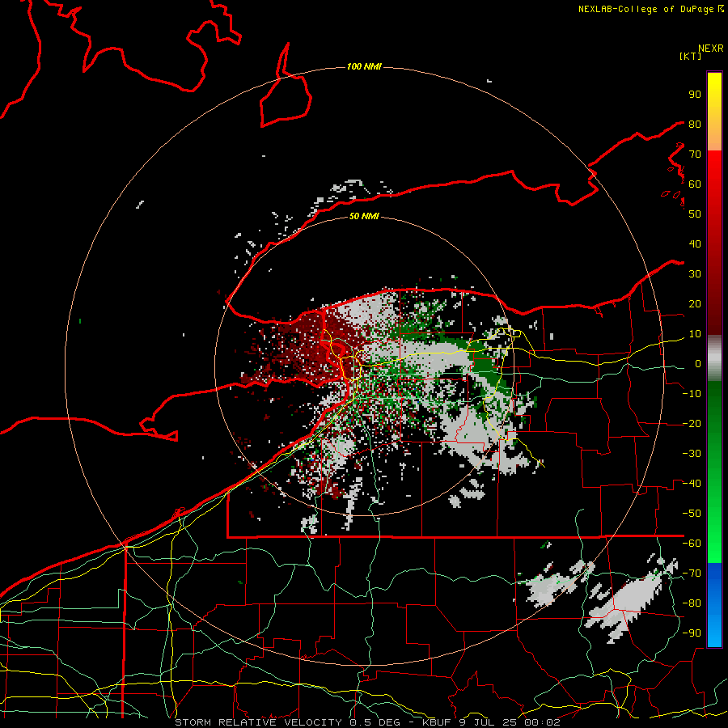The width and height of the screenshot is (728, 728).
Task: Select the 20 value on velocity scale
Action: click(695, 304)
